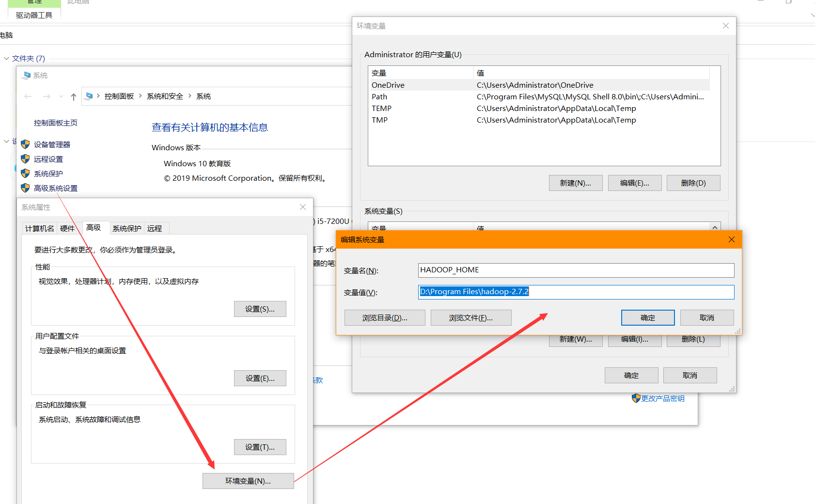Click 浏览目录(D)... button
Screen dimensions: 815x504
(385, 318)
